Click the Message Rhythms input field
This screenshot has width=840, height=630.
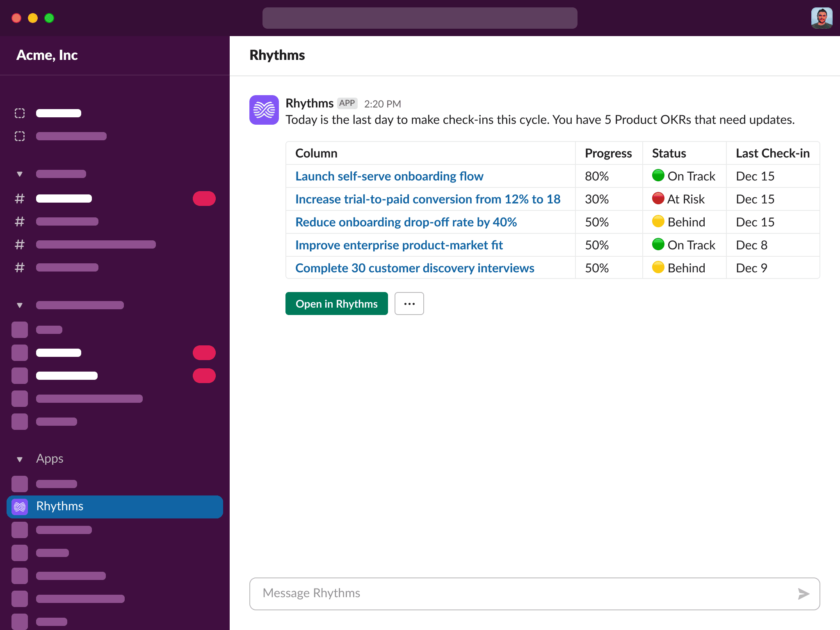pyautogui.click(x=521, y=593)
